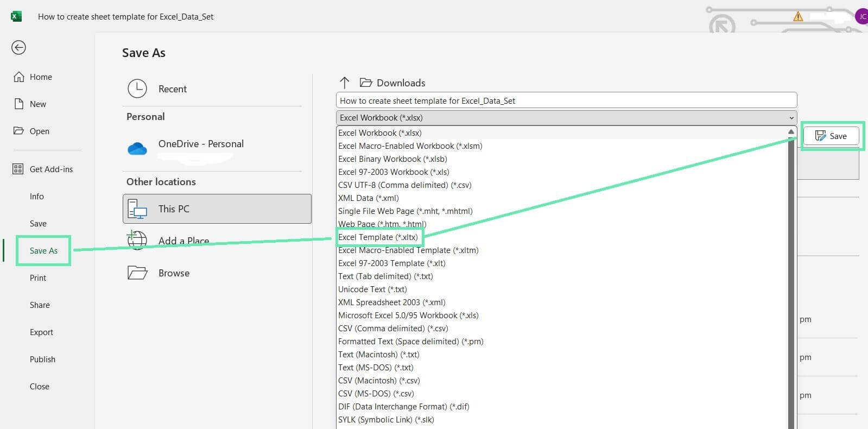Click Save in the left sidebar

[38, 224]
